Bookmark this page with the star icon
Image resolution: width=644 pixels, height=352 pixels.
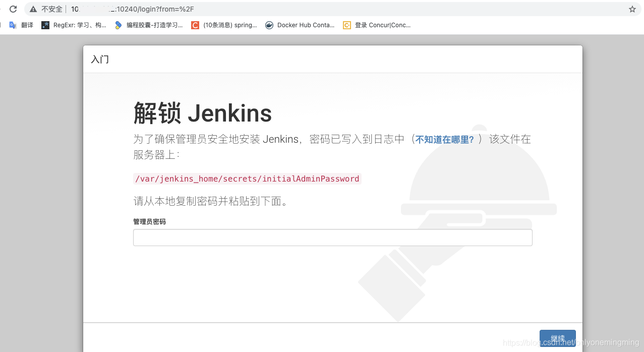point(632,9)
